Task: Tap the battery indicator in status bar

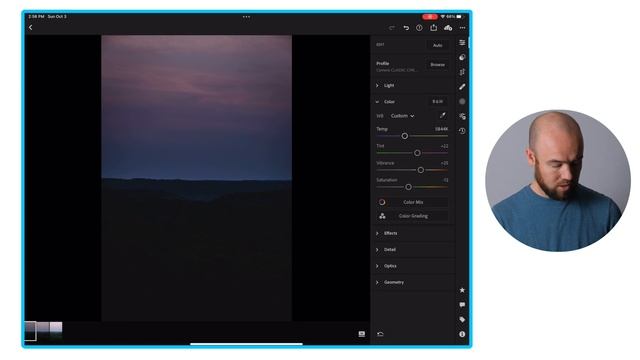Action: point(459,17)
